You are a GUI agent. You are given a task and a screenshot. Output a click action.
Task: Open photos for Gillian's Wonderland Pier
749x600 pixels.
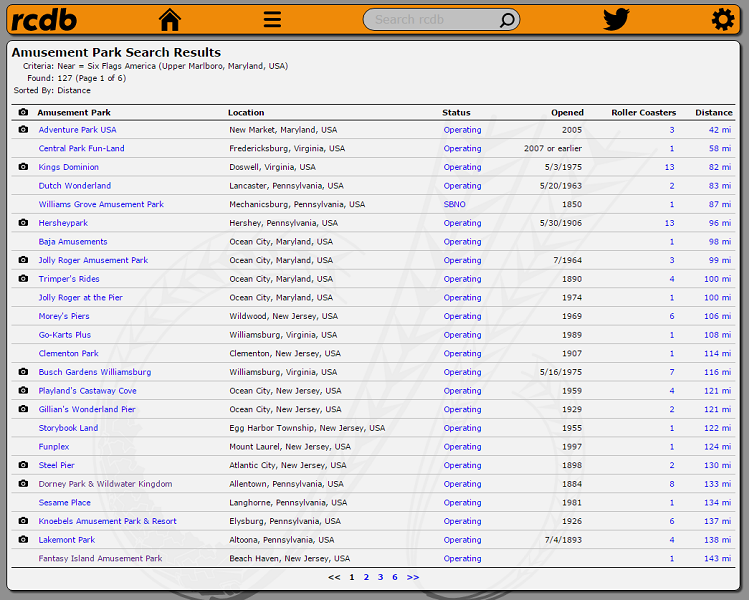pos(23,409)
